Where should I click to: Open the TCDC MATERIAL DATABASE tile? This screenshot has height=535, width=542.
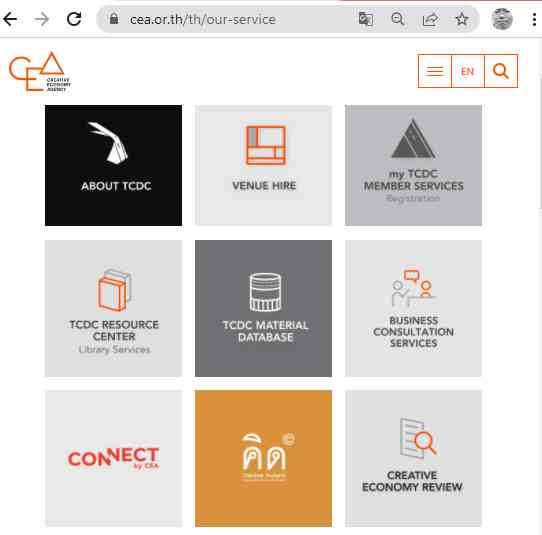click(263, 308)
